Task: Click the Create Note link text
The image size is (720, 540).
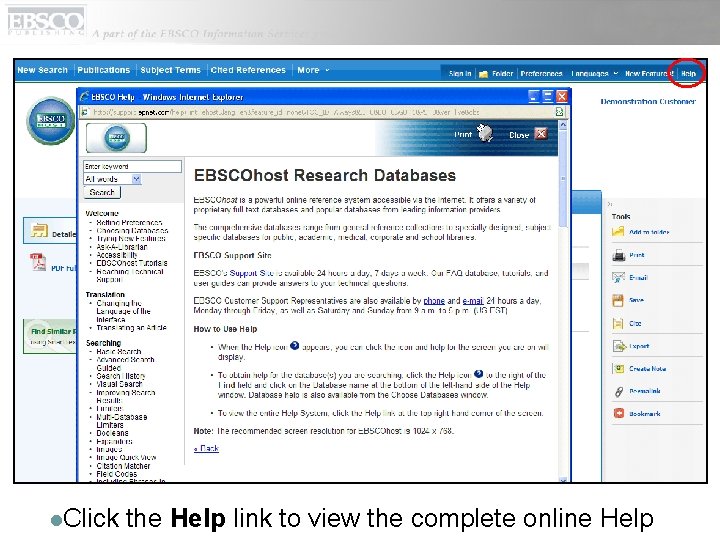Action: (647, 369)
